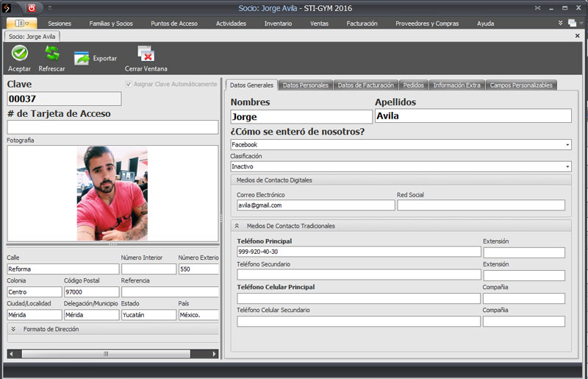Switch to the Datos Personales tab
588x379 pixels.
(x=306, y=85)
